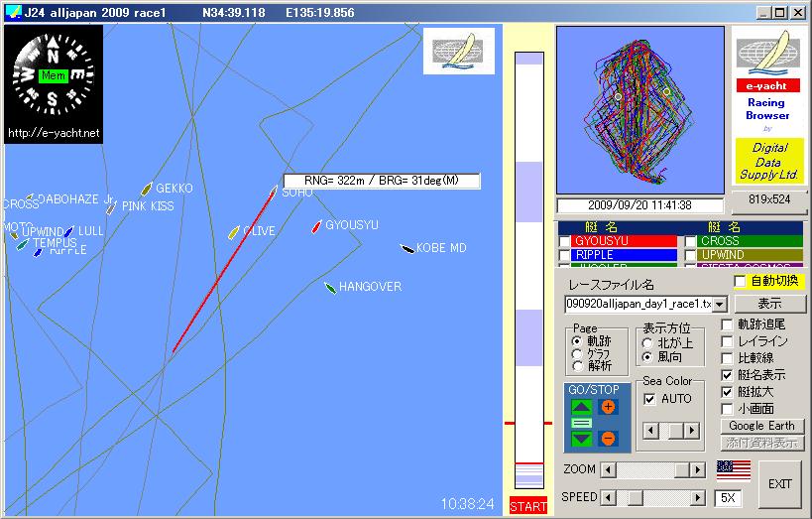Click the Sea Color slider thumb
This screenshot has height=519, width=812.
coord(675,431)
